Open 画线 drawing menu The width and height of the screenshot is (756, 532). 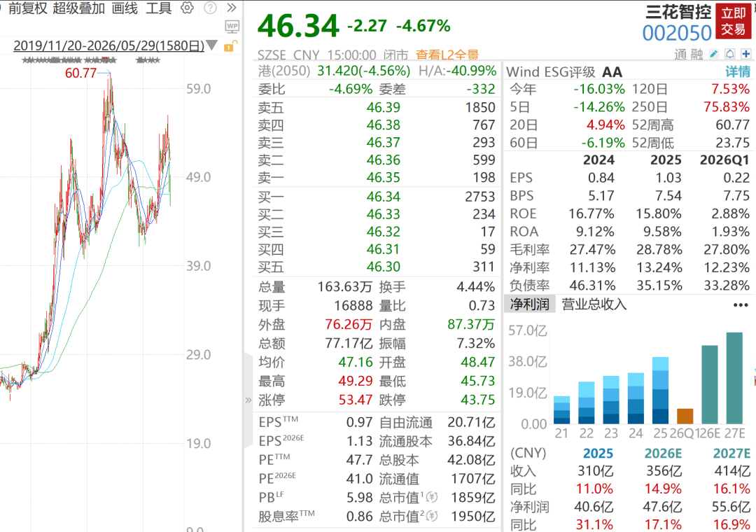coord(125,8)
